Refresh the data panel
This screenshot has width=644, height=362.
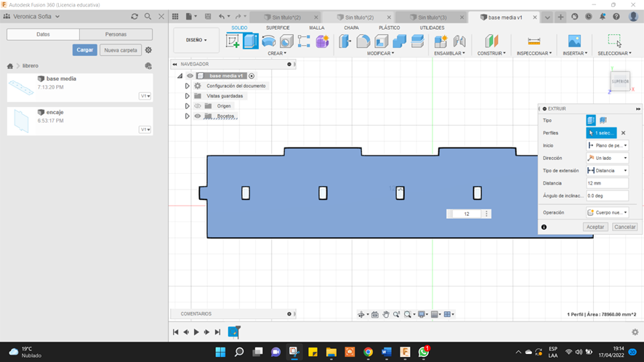(x=134, y=17)
